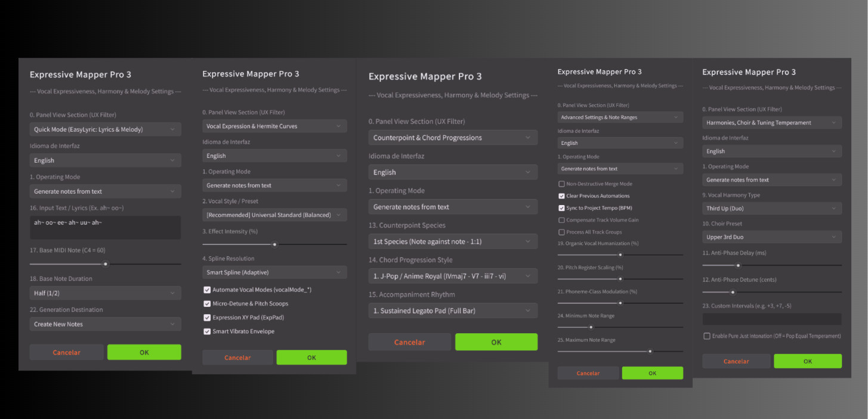Adjust the Base MIDI Note slider

[105, 263]
